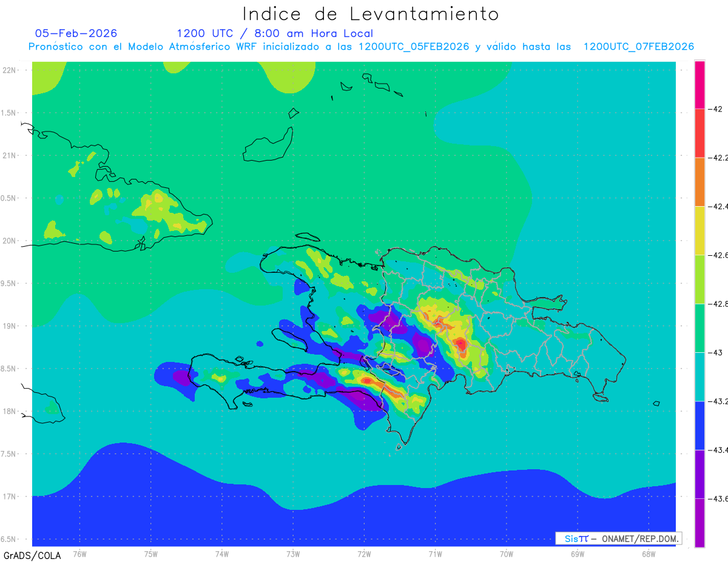Click '1200 UTC / 8:00 am Hora Local'
Image resolution: width=728 pixels, height=562 pixels.
click(x=275, y=33)
